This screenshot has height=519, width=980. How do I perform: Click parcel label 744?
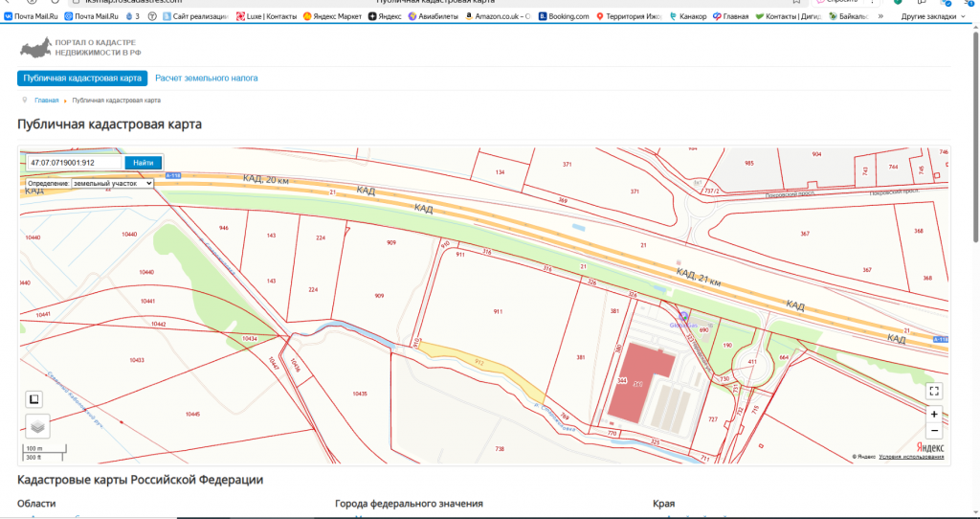click(893, 167)
